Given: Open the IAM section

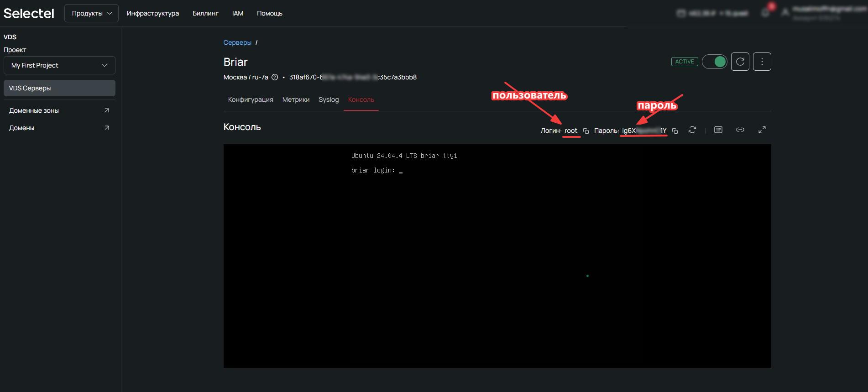Looking at the screenshot, I should coord(238,13).
